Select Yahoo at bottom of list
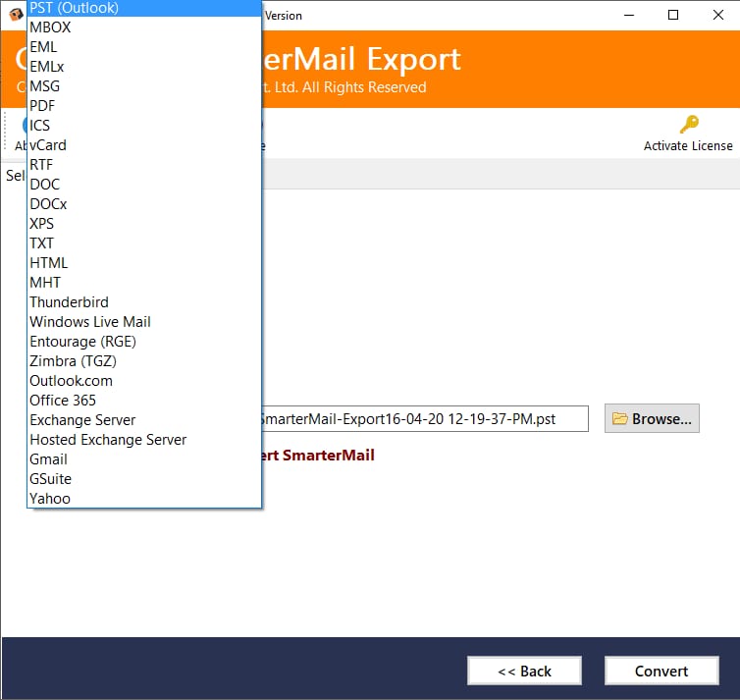The width and height of the screenshot is (740, 700). click(x=144, y=499)
